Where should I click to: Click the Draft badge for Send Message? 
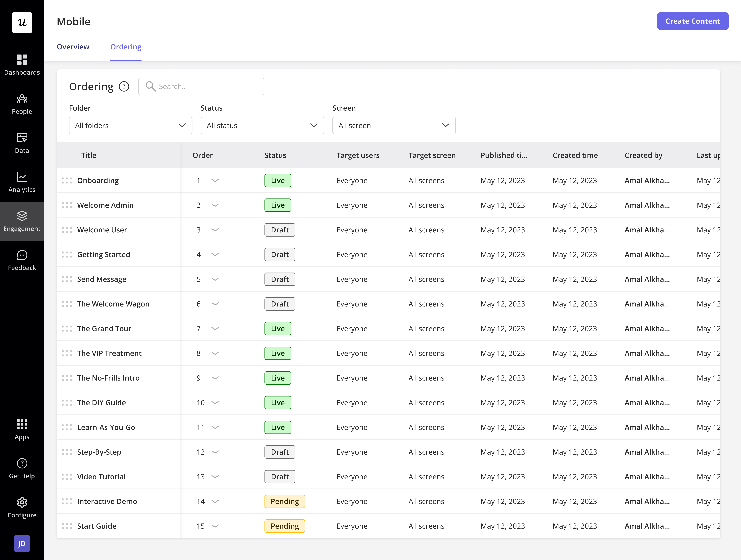[x=280, y=279]
